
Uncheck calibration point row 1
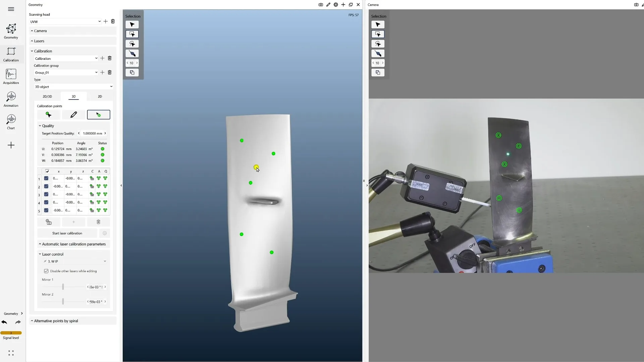coord(46,178)
